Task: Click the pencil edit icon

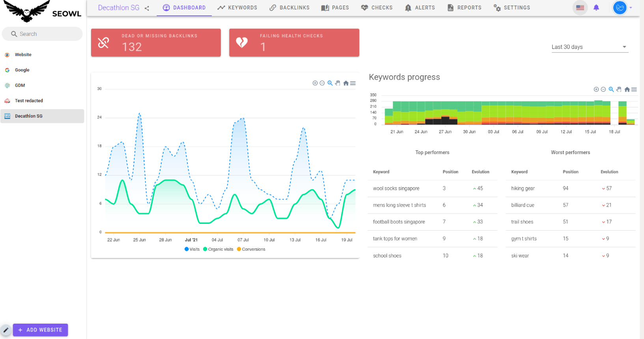Action: pos(6,330)
